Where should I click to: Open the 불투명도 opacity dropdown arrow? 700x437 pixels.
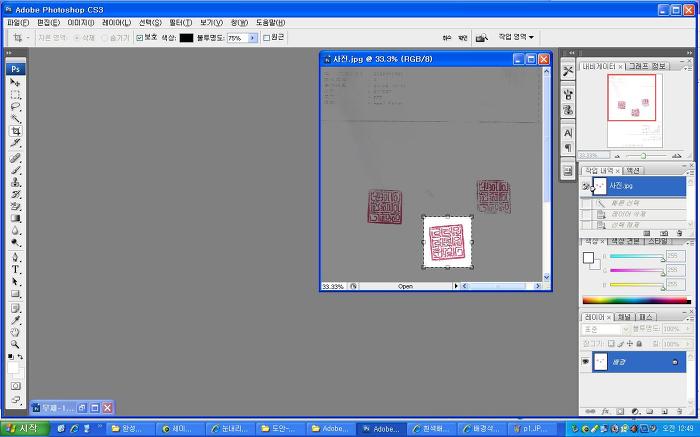tap(252, 38)
